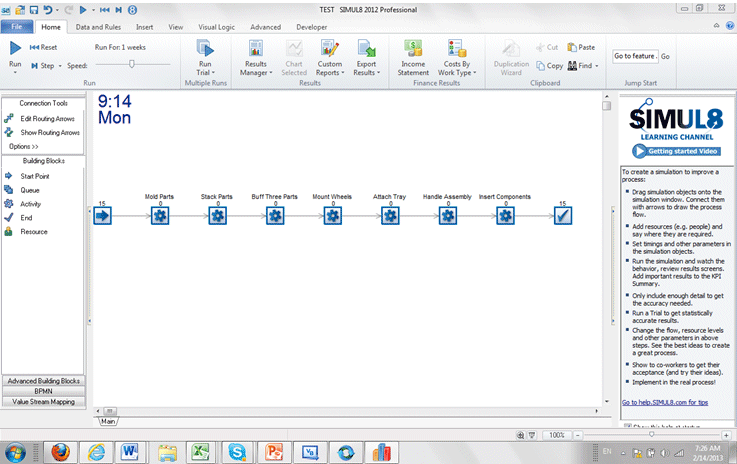Switch to the View tab

coord(176,27)
